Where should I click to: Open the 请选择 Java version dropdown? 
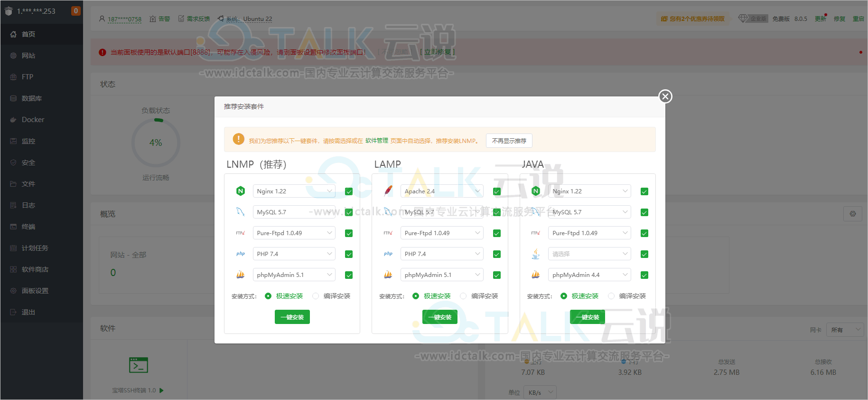click(589, 254)
